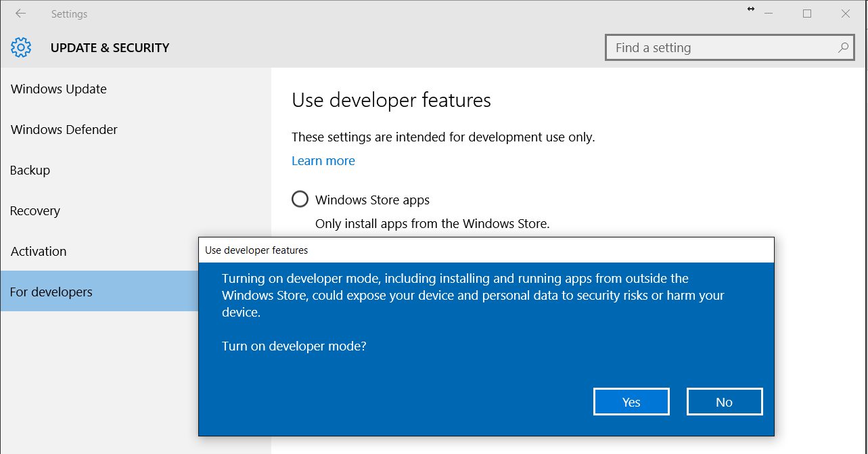The width and height of the screenshot is (868, 454).
Task: Click the 'These settings are intended for development' text
Action: (x=443, y=137)
